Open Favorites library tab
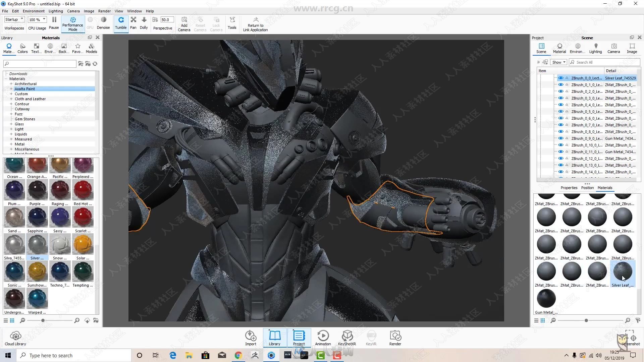The image size is (644, 362). [x=77, y=48]
